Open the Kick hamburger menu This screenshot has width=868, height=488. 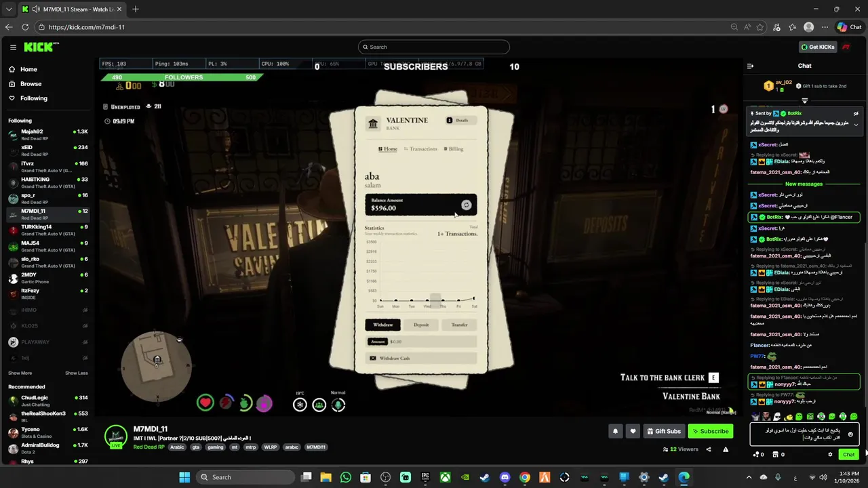tap(13, 47)
